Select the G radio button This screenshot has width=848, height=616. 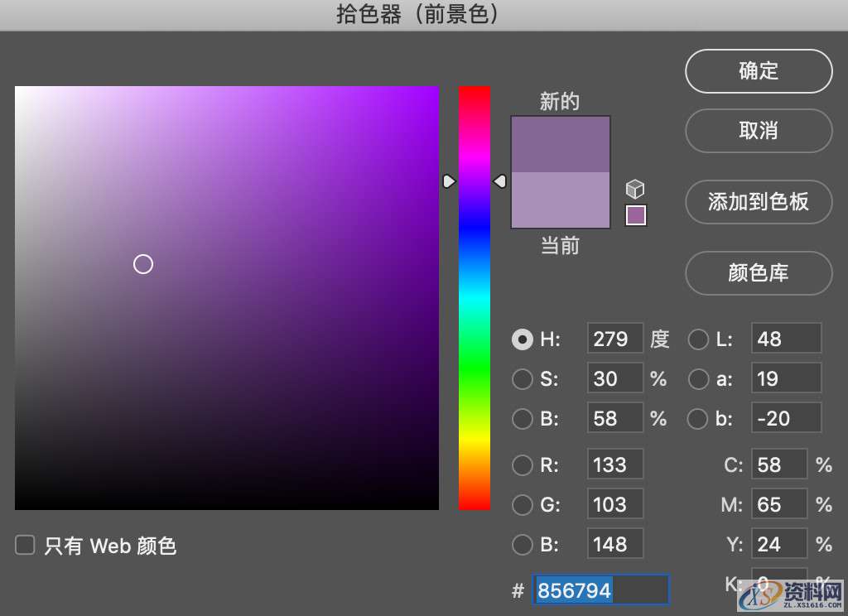click(x=523, y=504)
